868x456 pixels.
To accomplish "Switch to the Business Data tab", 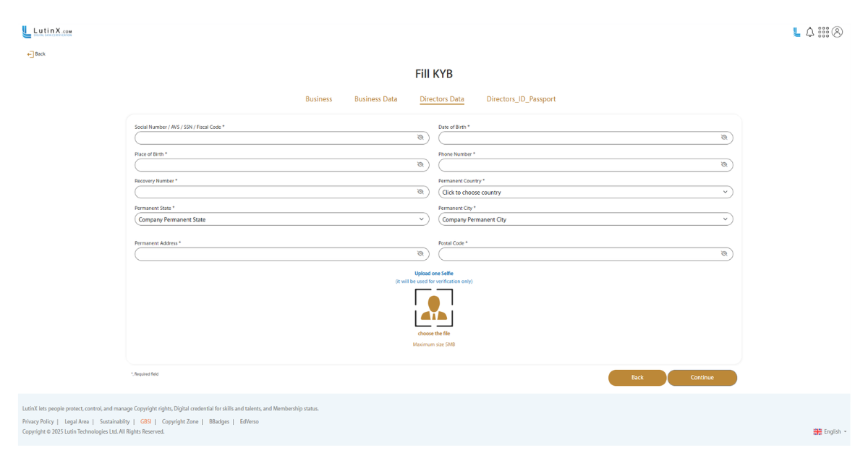I will [x=375, y=99].
